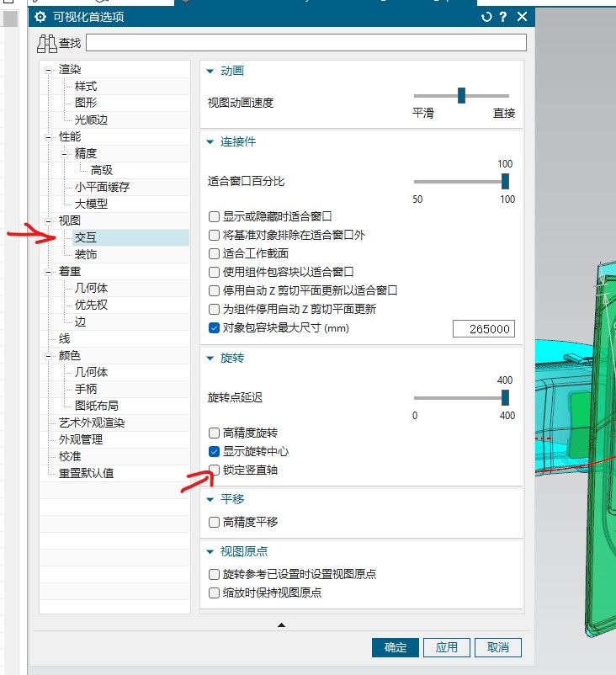Collapse the 视图原点 section

[x=210, y=551]
